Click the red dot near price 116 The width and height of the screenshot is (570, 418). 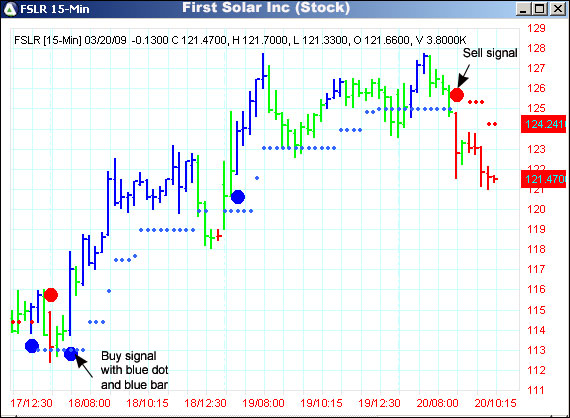coord(51,295)
